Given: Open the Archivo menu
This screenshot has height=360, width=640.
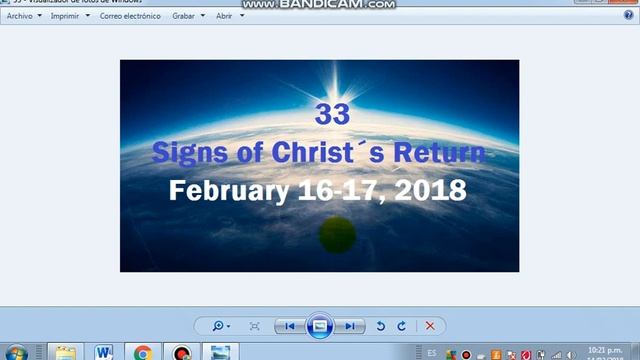Looking at the screenshot, I should coord(20,16).
